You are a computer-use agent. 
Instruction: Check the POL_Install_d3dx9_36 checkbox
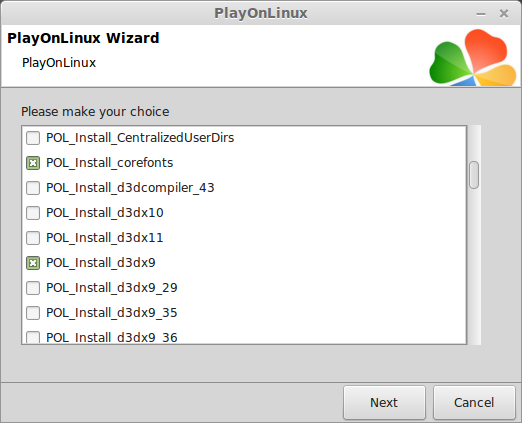[33, 337]
